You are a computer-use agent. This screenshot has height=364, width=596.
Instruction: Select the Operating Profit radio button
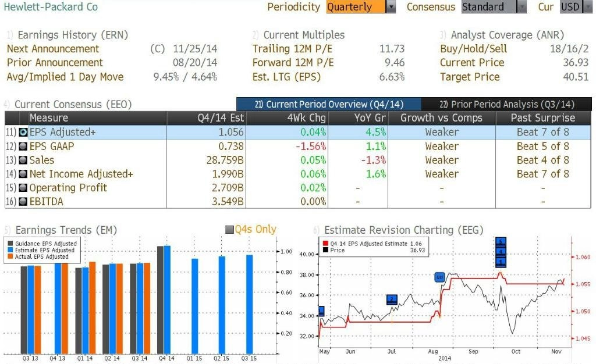[23, 187]
